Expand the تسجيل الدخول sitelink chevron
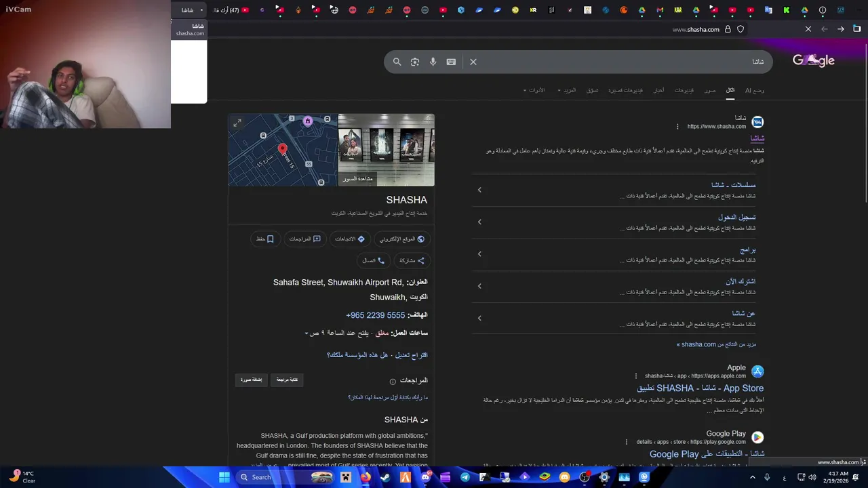Image resolution: width=868 pixels, height=488 pixels. click(x=479, y=222)
